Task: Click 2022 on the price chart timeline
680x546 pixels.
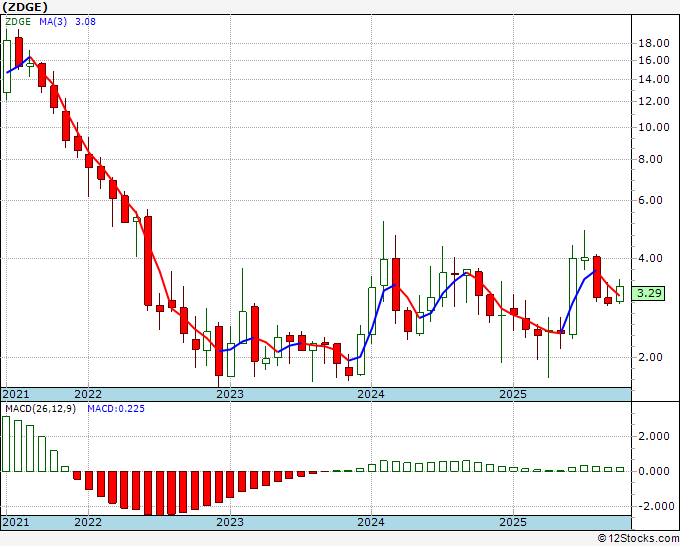Action: [x=88, y=394]
